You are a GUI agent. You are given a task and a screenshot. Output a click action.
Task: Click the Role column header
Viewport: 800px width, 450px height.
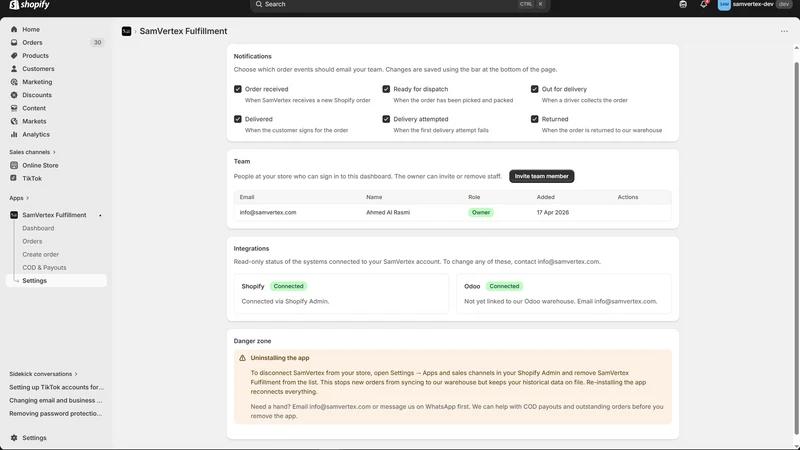[x=474, y=197]
